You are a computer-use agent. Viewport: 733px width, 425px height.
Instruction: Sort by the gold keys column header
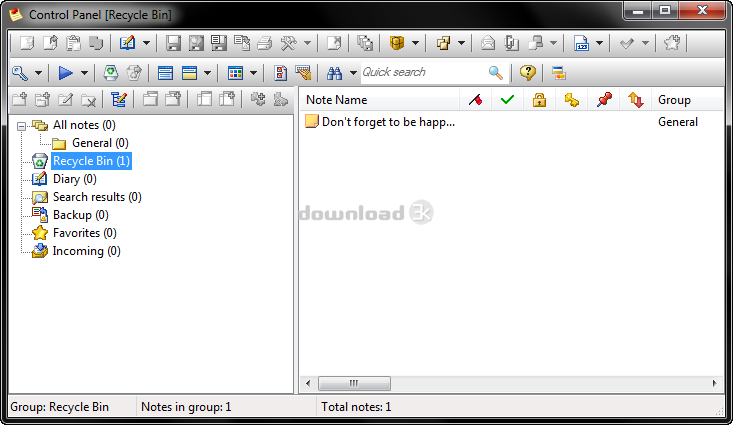point(571,100)
